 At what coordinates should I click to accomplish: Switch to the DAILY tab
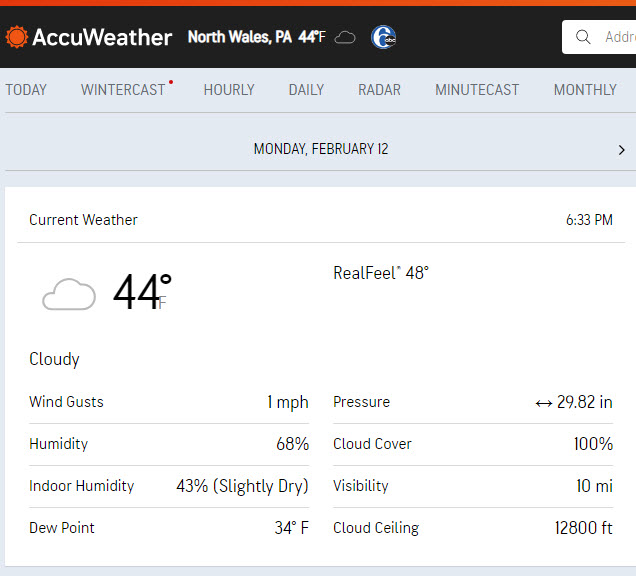coord(306,90)
